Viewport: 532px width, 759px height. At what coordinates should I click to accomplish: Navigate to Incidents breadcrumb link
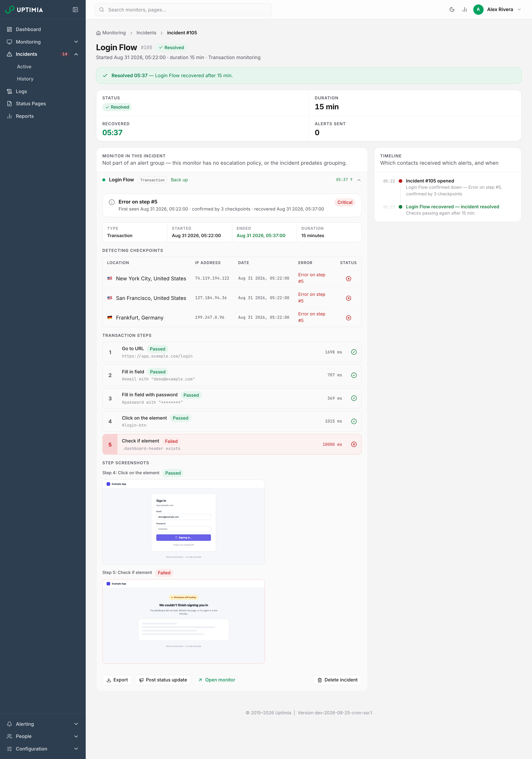146,33
